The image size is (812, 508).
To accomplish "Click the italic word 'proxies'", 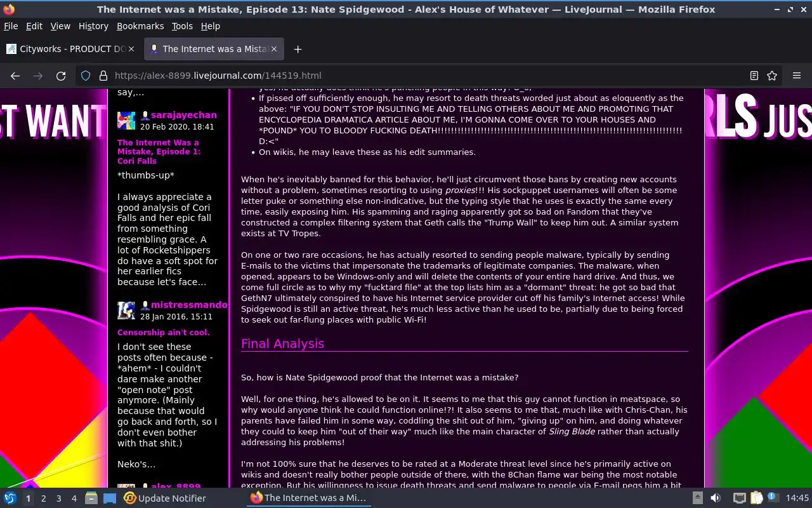I will pyautogui.click(x=460, y=190).
